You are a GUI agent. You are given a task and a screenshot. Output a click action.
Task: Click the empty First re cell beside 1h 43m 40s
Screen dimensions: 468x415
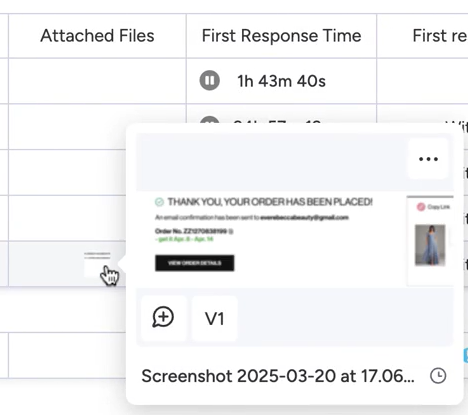tap(422, 81)
